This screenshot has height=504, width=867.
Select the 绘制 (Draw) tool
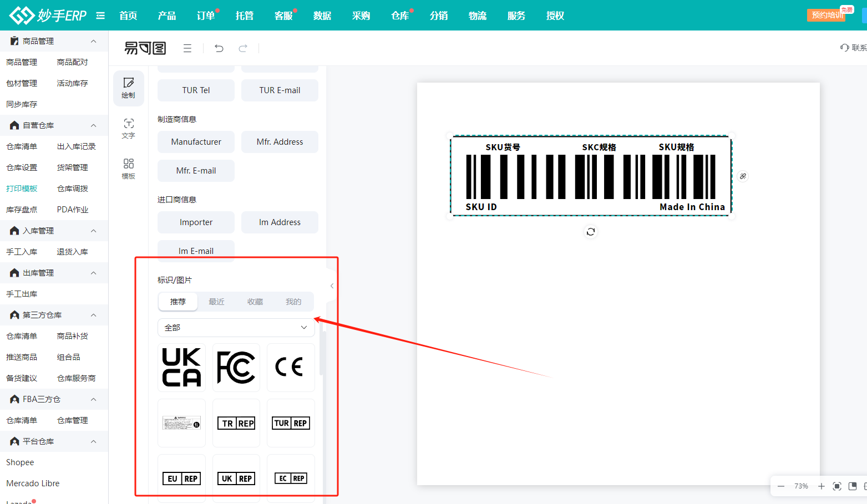click(128, 88)
